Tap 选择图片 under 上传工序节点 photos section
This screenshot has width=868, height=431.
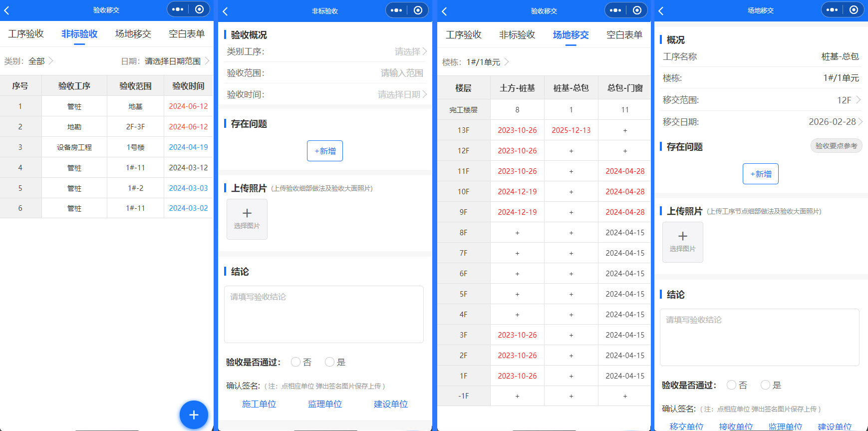point(682,242)
